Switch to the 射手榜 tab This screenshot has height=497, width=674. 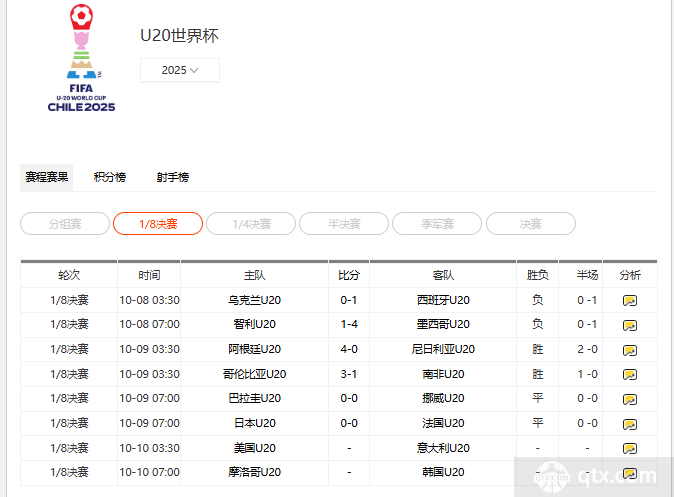click(172, 177)
